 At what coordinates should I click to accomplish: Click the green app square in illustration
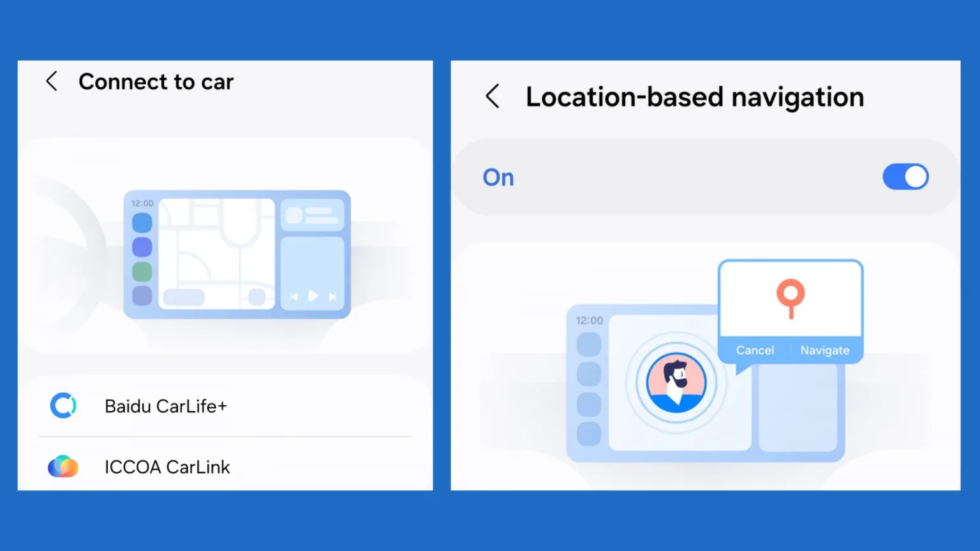coord(142,272)
